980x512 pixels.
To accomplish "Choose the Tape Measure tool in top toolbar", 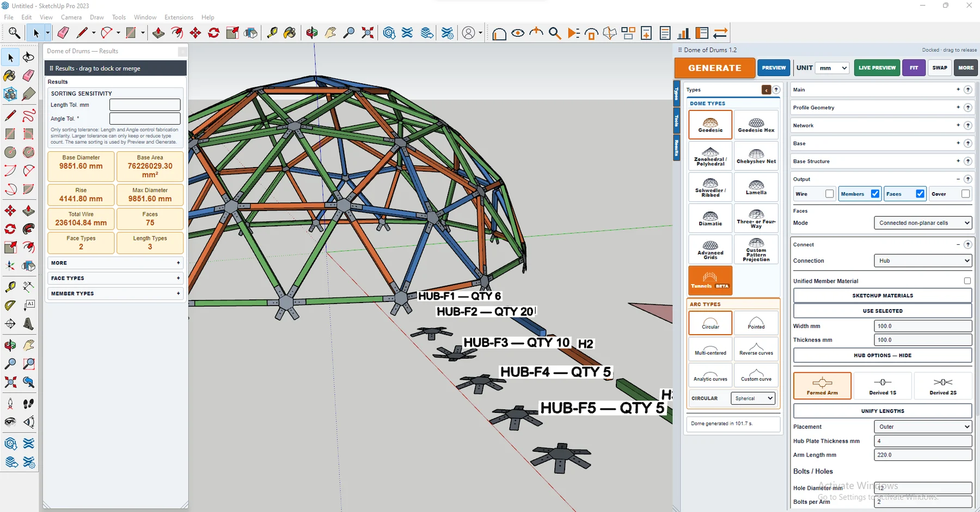I will tap(272, 33).
